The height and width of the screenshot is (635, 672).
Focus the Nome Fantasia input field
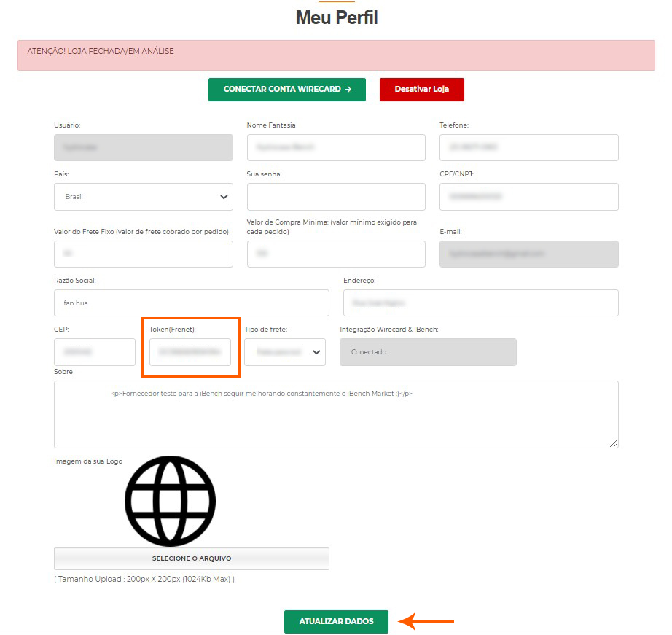[335, 147]
